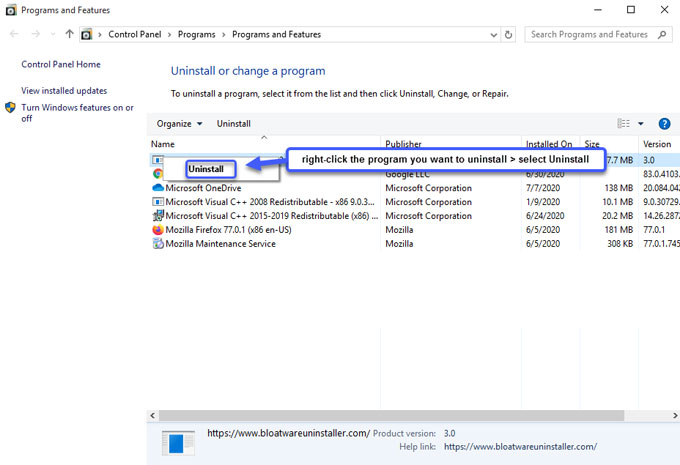680x465 pixels.
Task: Minimize the Programs and Features window
Action: (x=598, y=10)
